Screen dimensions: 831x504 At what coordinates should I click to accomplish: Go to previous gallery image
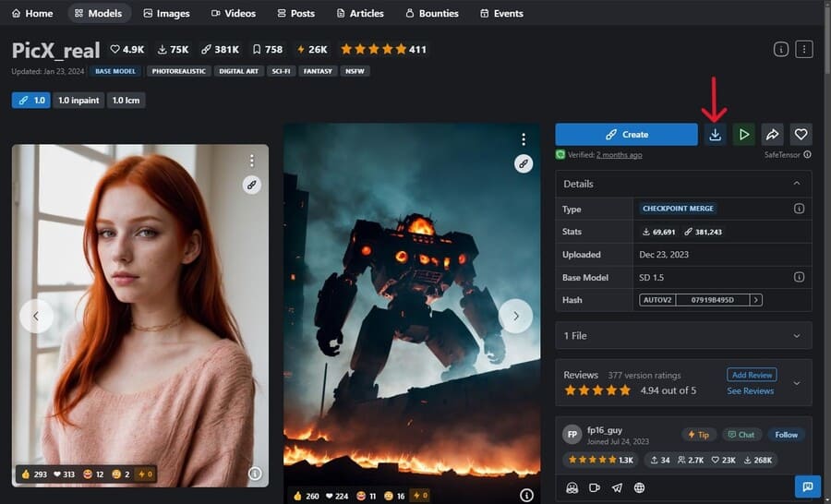[x=36, y=316]
